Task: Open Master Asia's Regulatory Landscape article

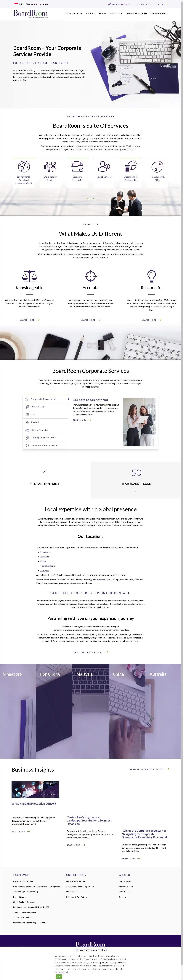Action: tap(89, 821)
